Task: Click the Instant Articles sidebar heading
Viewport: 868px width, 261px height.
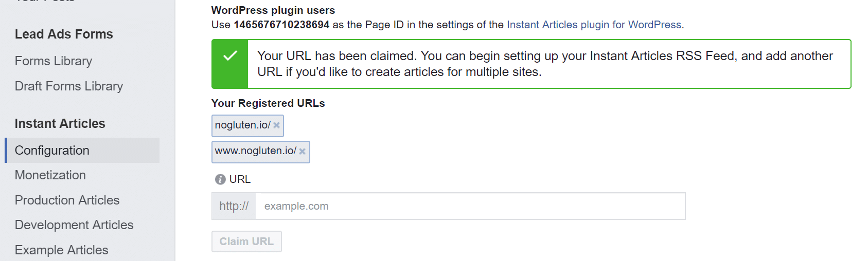Action: tap(60, 124)
